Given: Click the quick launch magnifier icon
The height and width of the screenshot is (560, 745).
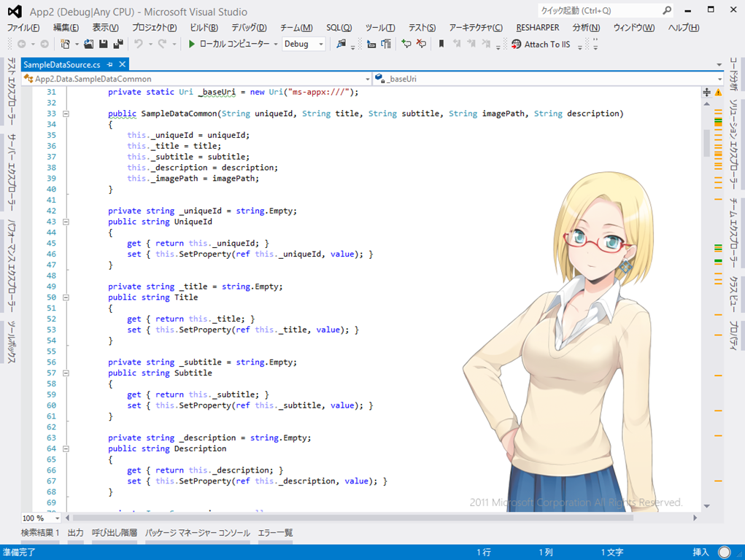Looking at the screenshot, I should [x=667, y=11].
